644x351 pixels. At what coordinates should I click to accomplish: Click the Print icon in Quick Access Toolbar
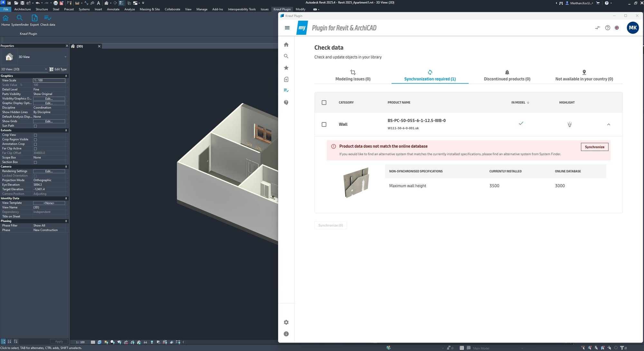pyautogui.click(x=55, y=3)
